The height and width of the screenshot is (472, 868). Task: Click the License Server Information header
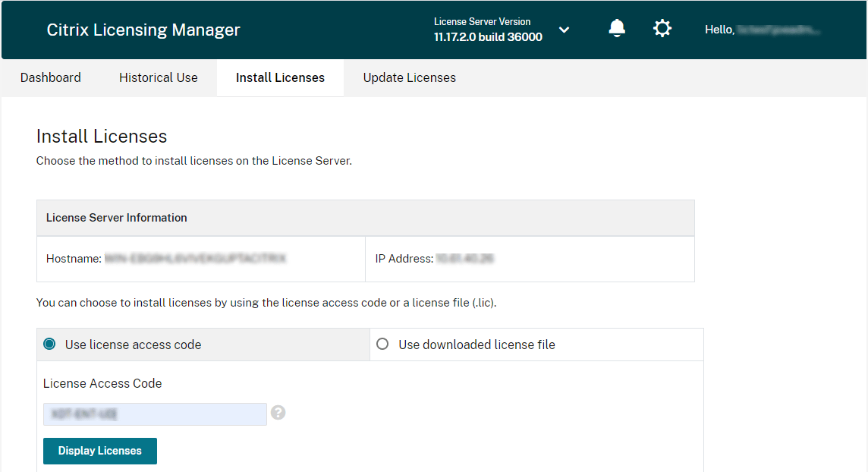116,218
